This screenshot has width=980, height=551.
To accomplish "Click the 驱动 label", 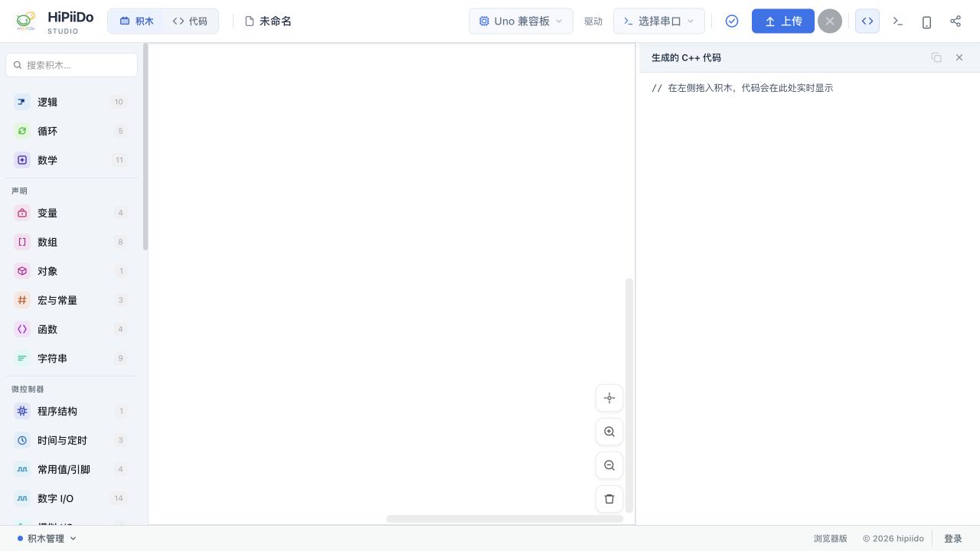I will pos(593,21).
